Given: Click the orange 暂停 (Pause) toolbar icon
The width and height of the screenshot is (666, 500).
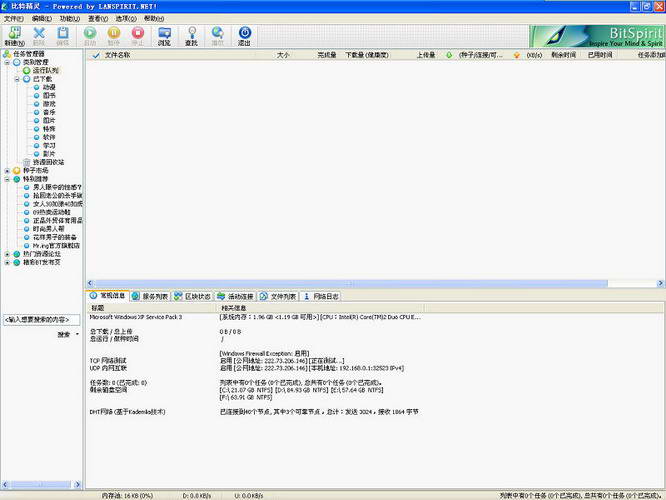Looking at the screenshot, I should click(115, 34).
